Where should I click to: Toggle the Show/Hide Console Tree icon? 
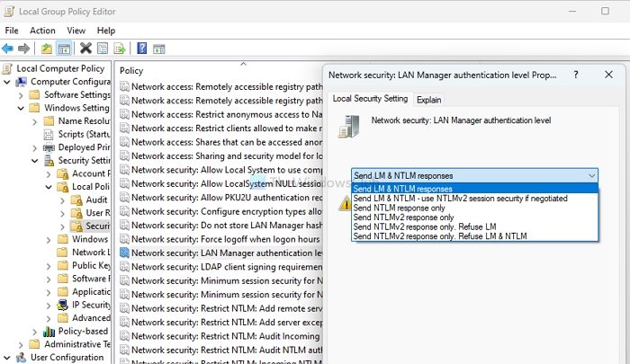pos(64,48)
